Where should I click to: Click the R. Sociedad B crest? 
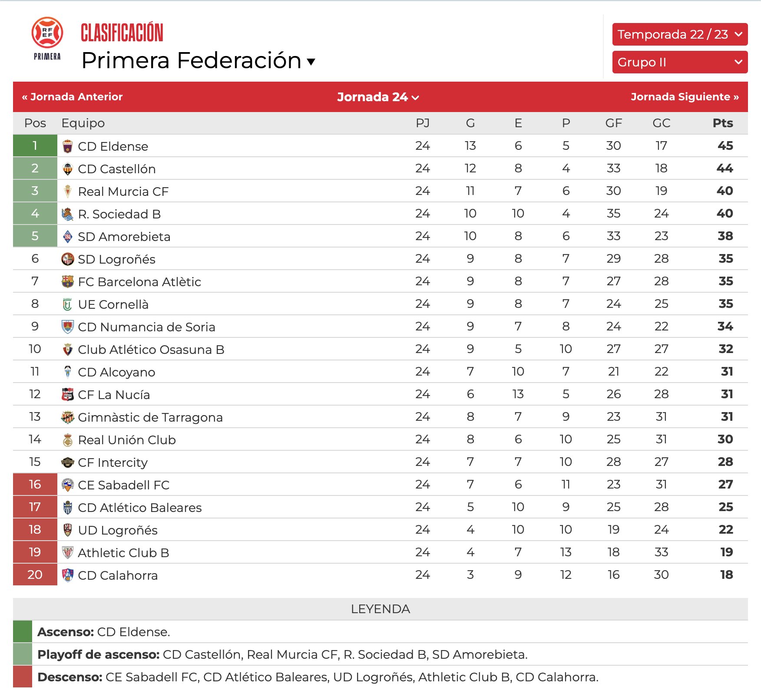67,214
